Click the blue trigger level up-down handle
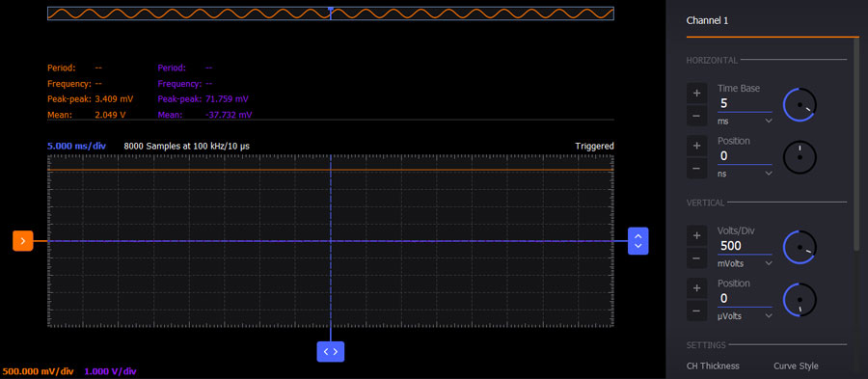The image size is (868, 379). click(637, 241)
